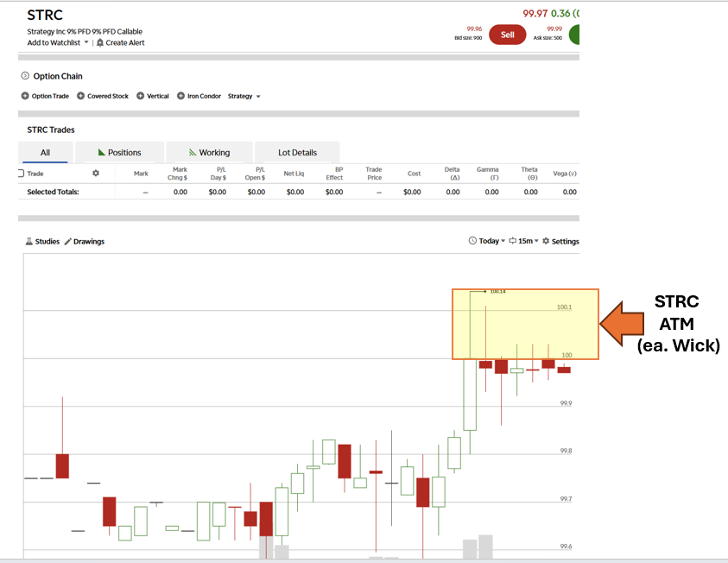Click the candle interval icon by 15m
The height and width of the screenshot is (563, 728).
(513, 241)
